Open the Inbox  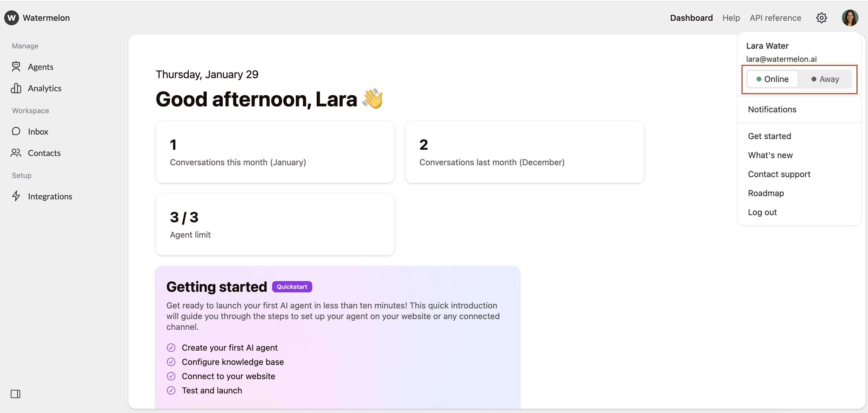pyautogui.click(x=38, y=132)
